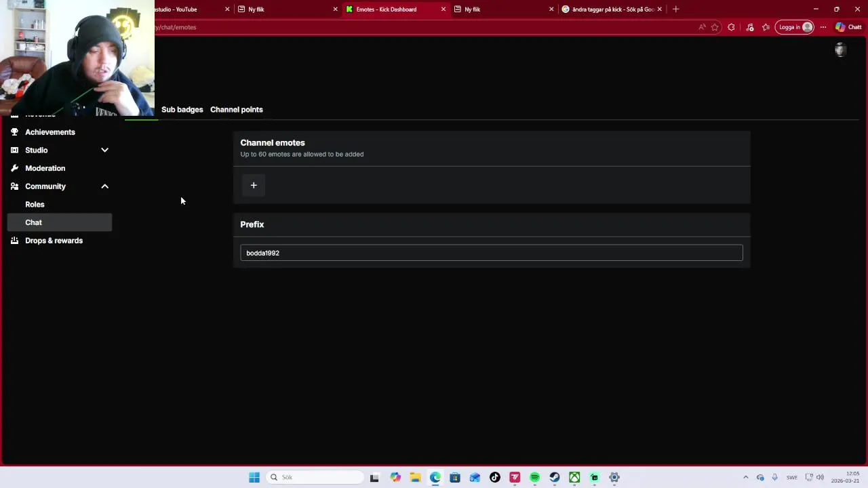This screenshot has width=868, height=488.
Task: Open the Windows Start menu
Action: (x=254, y=477)
